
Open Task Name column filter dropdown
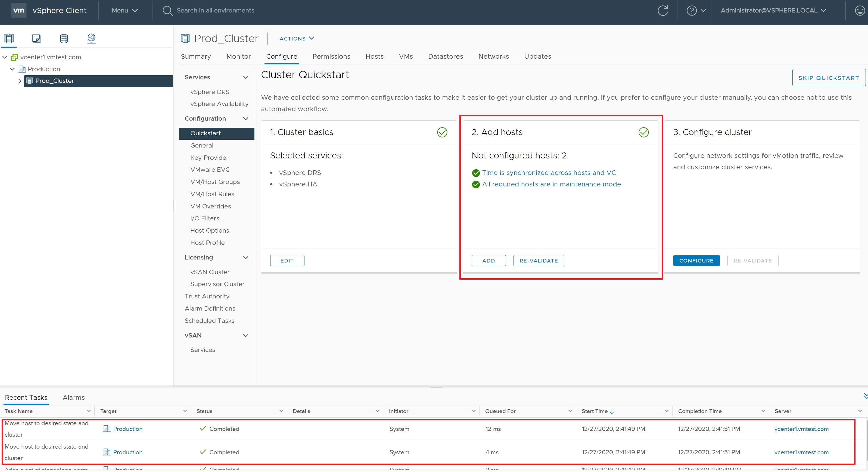[x=89, y=411]
